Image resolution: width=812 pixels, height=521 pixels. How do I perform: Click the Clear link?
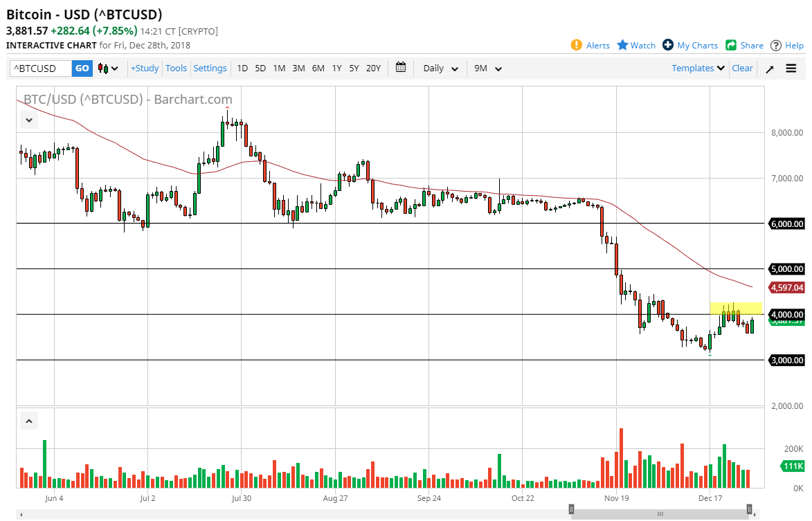tap(742, 68)
